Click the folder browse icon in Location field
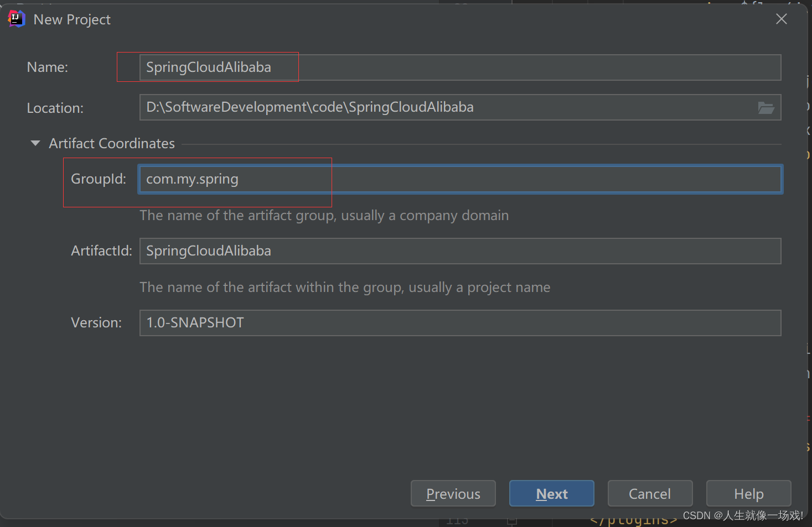 [766, 108]
